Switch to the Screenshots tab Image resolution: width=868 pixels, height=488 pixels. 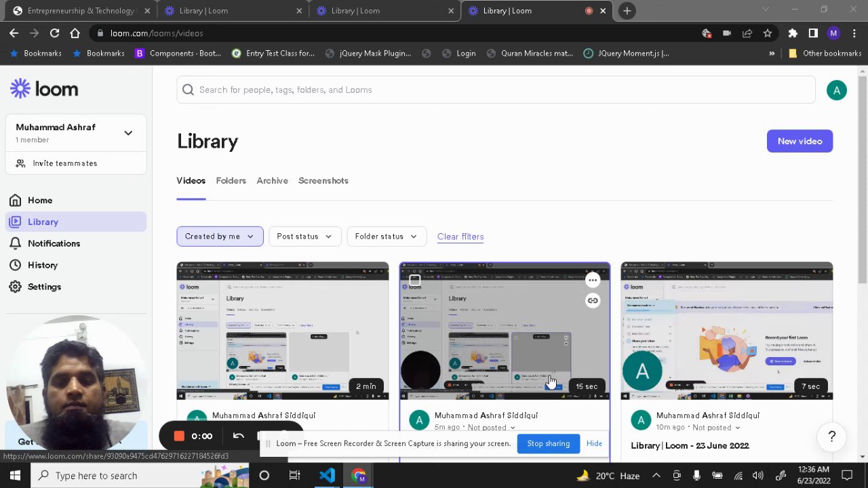pos(323,180)
